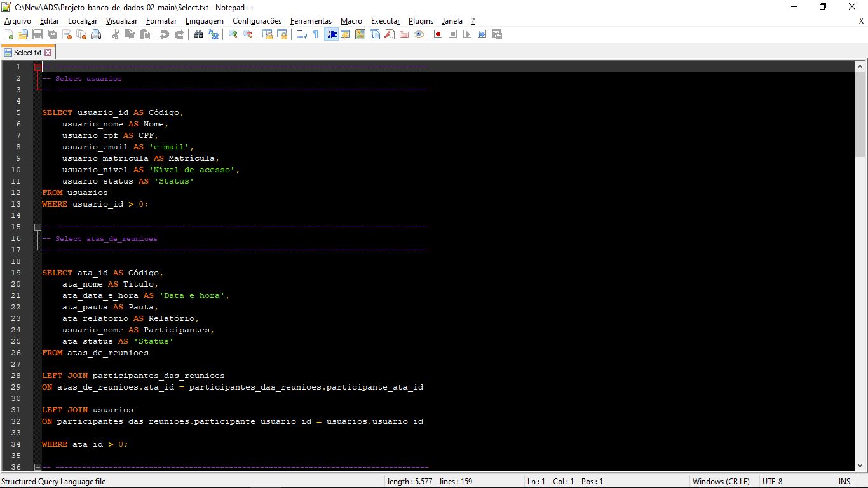Viewport: 868px width, 488px height.
Task: Click the vertical scrollbar down arrow
Action: coord(860,466)
